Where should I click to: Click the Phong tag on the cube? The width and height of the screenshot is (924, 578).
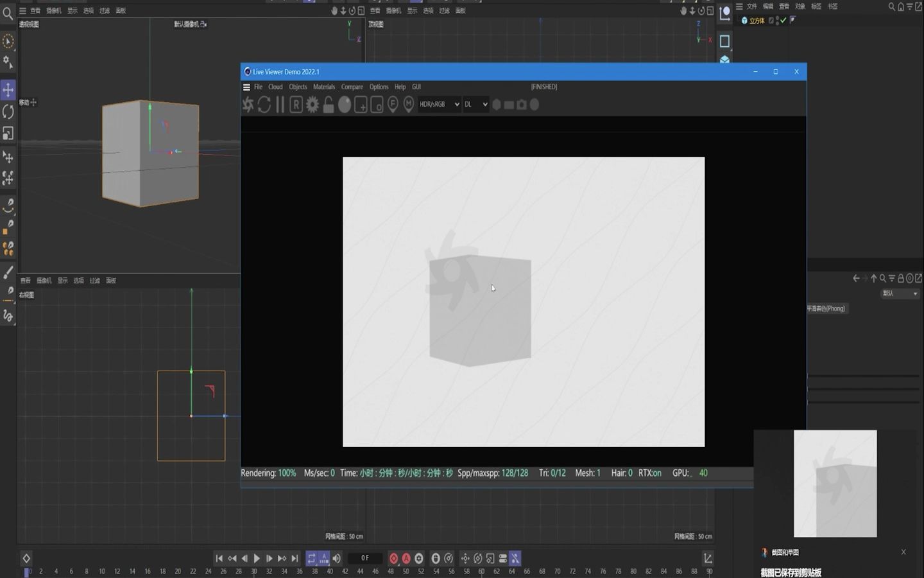[793, 21]
